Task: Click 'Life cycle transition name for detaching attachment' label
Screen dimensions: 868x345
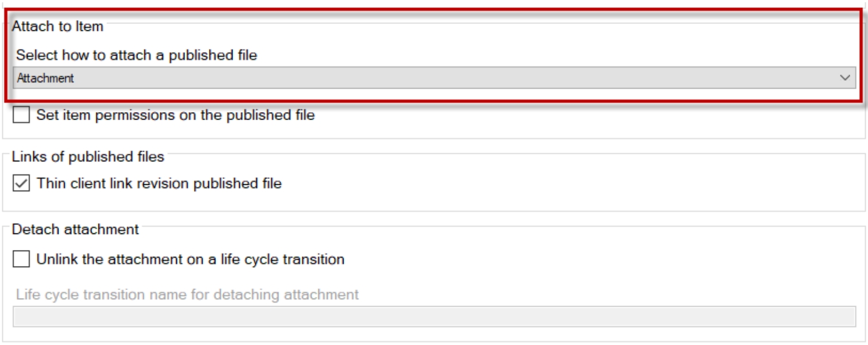Action: tap(187, 295)
